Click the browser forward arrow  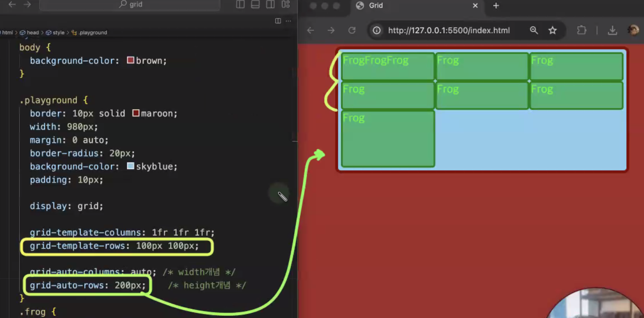tap(331, 30)
